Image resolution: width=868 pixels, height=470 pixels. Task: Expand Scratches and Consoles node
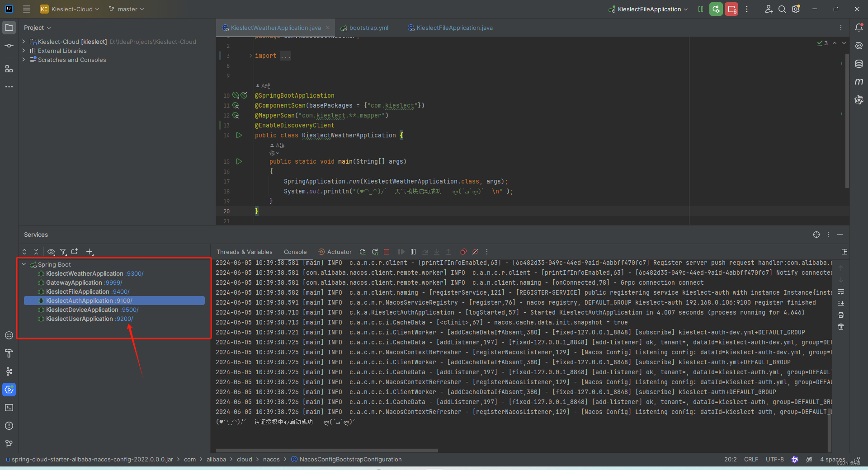[24, 60]
